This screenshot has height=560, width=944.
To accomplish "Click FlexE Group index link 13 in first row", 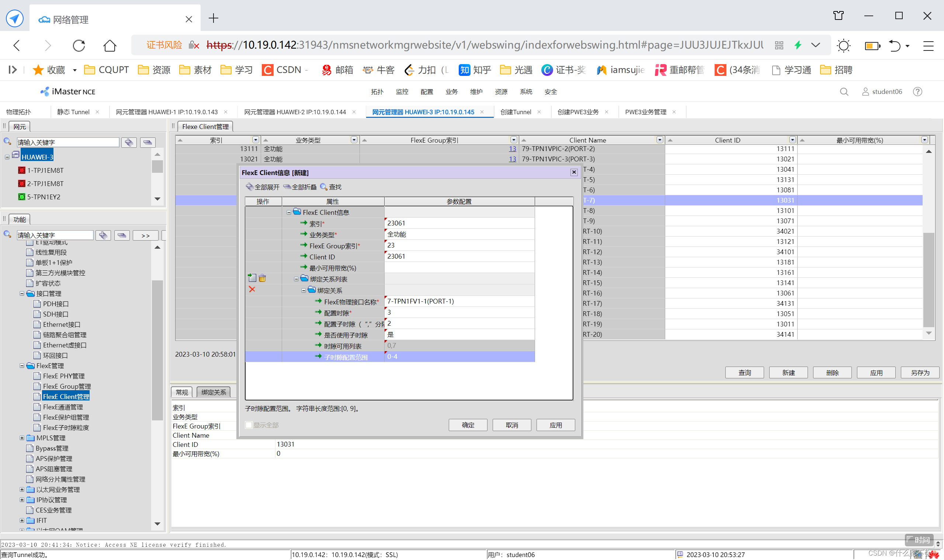I will click(513, 149).
